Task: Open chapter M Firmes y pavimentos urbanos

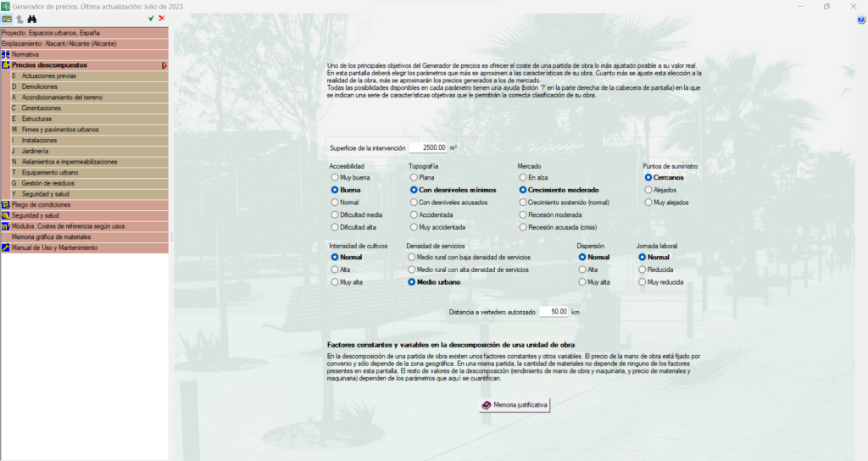Action: (90, 130)
